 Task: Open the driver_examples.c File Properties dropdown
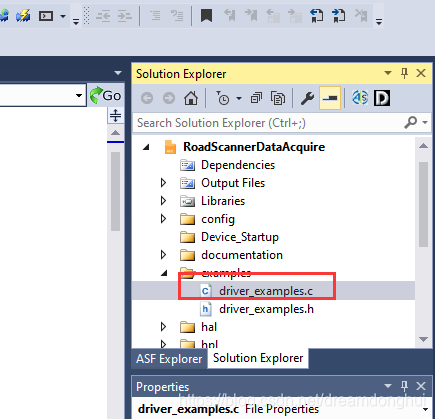tap(425, 409)
